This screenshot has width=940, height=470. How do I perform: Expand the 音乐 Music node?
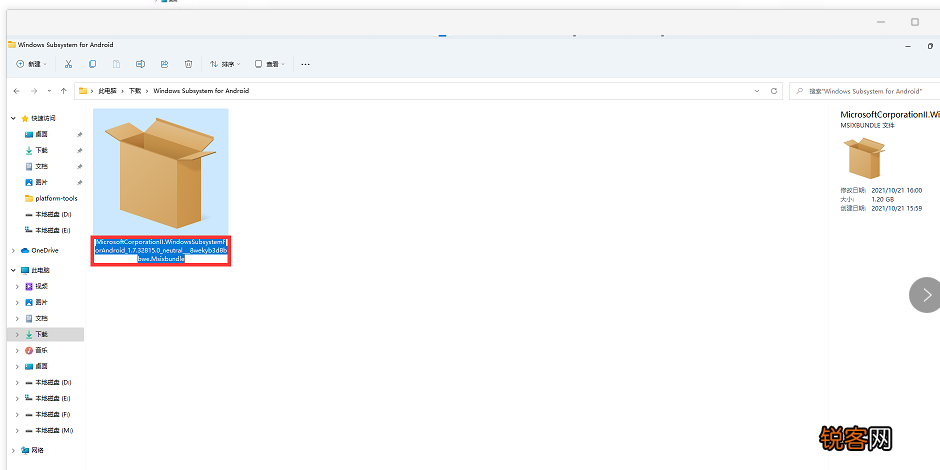tap(17, 350)
